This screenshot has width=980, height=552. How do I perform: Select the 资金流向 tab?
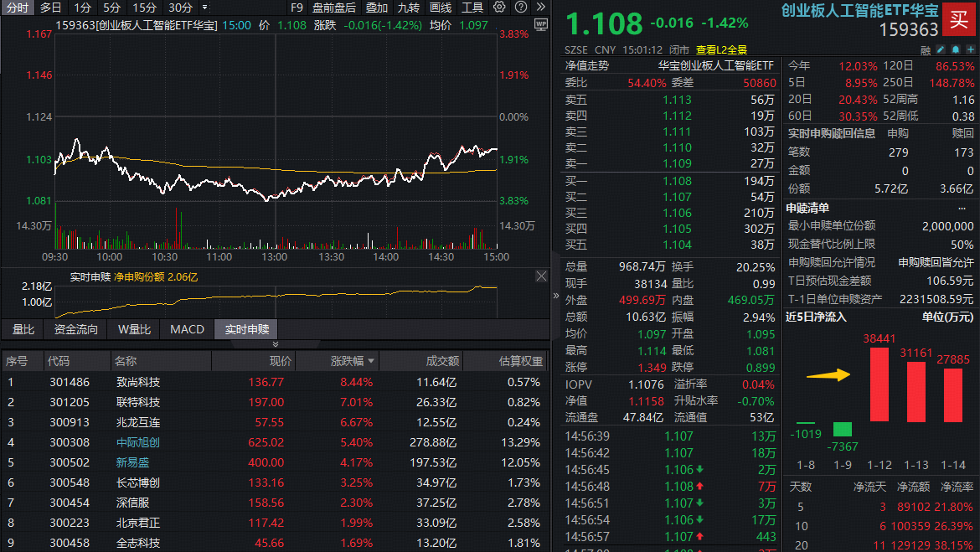tap(76, 329)
